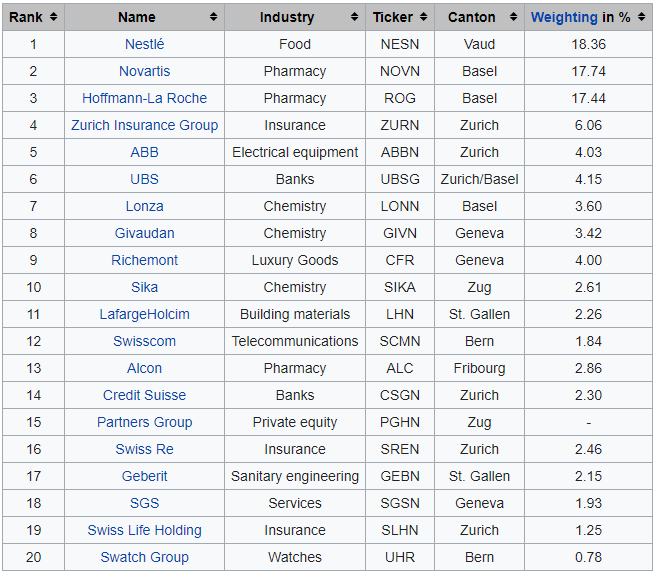Click the Sanitary engineering industry cell
654x572 pixels.
click(295, 476)
